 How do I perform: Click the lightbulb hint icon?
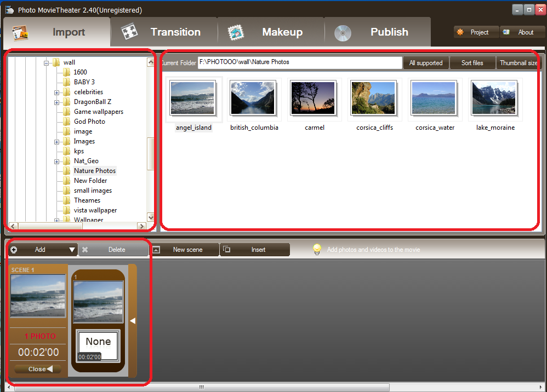coord(317,250)
